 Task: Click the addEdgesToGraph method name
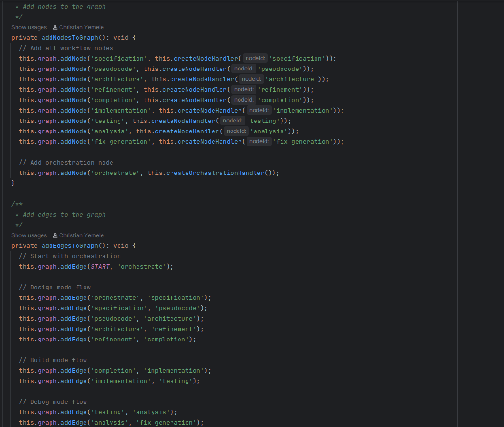coord(70,246)
